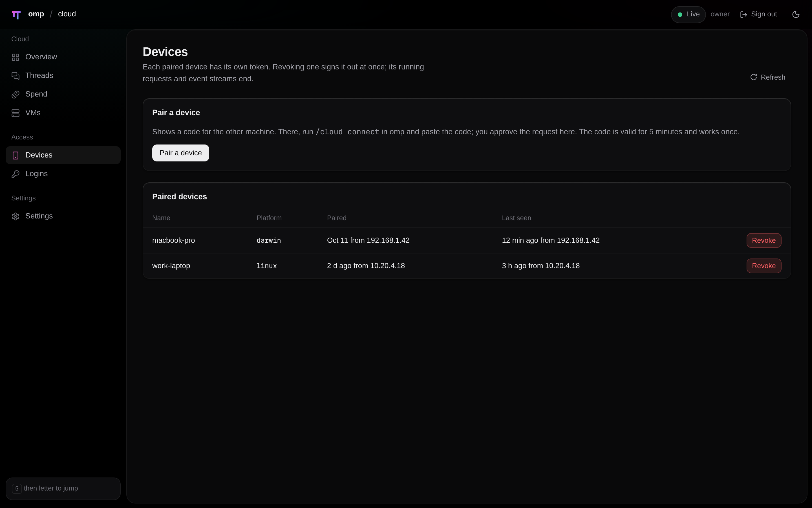Open Settings from the sidebar
Image resolution: width=812 pixels, height=508 pixels.
click(x=63, y=216)
